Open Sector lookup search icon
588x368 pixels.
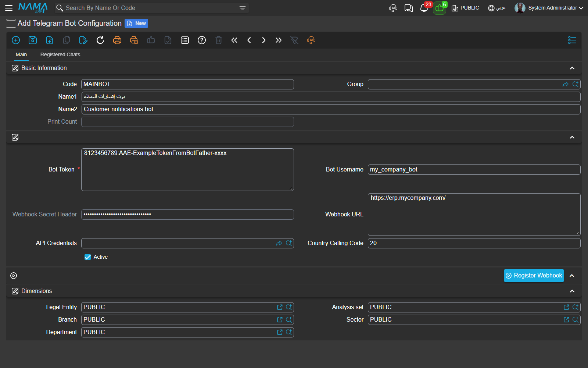point(576,320)
